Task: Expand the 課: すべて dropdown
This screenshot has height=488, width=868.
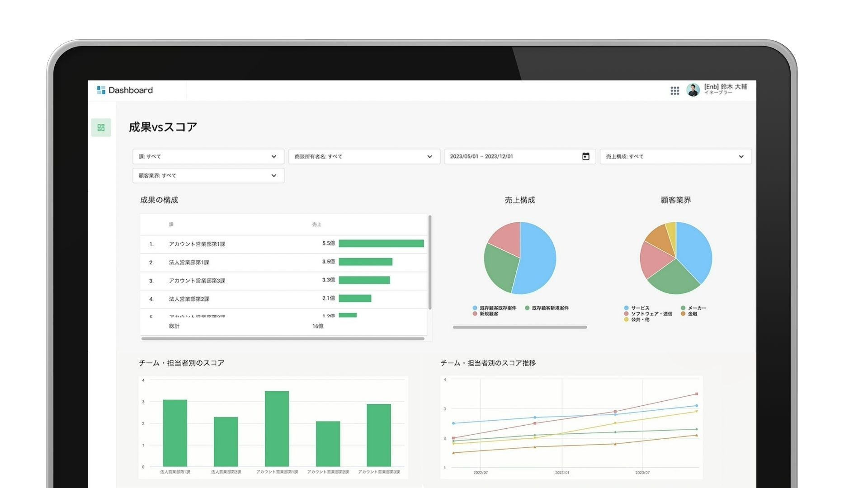Action: pos(208,156)
